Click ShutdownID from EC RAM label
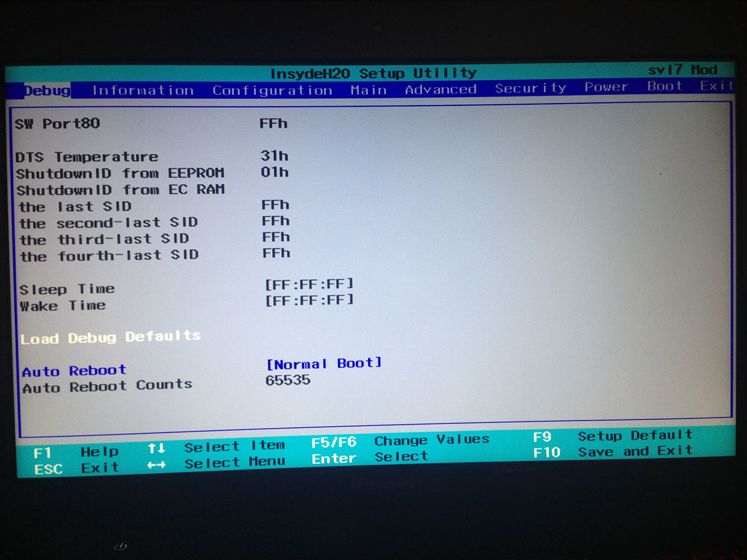This screenshot has width=747, height=560. point(120,189)
